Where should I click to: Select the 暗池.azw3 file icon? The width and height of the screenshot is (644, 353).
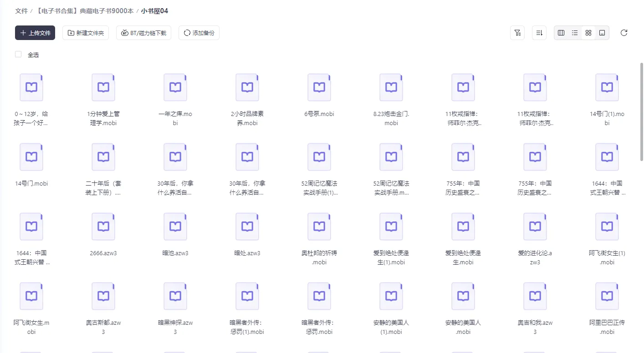[x=175, y=227]
